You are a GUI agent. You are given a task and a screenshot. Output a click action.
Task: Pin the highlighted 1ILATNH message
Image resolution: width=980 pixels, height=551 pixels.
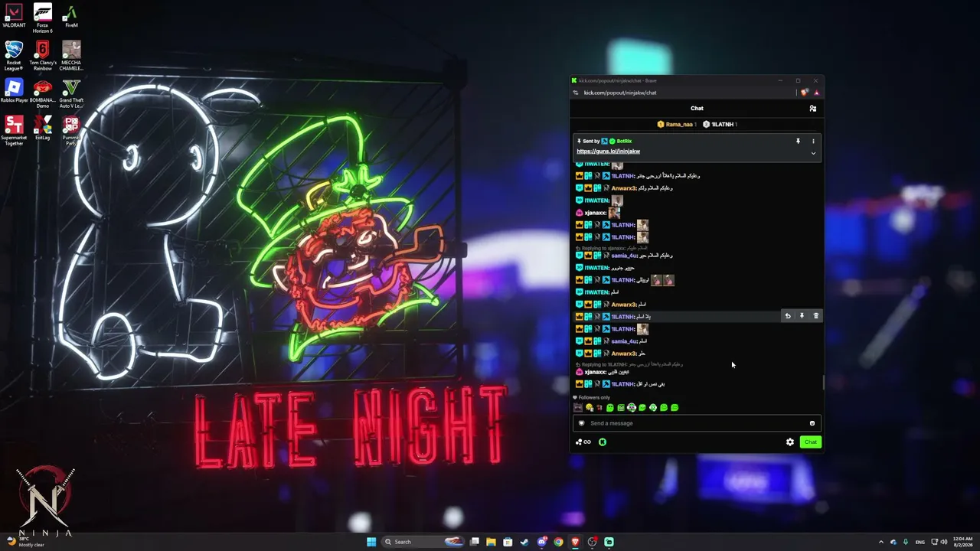(802, 316)
